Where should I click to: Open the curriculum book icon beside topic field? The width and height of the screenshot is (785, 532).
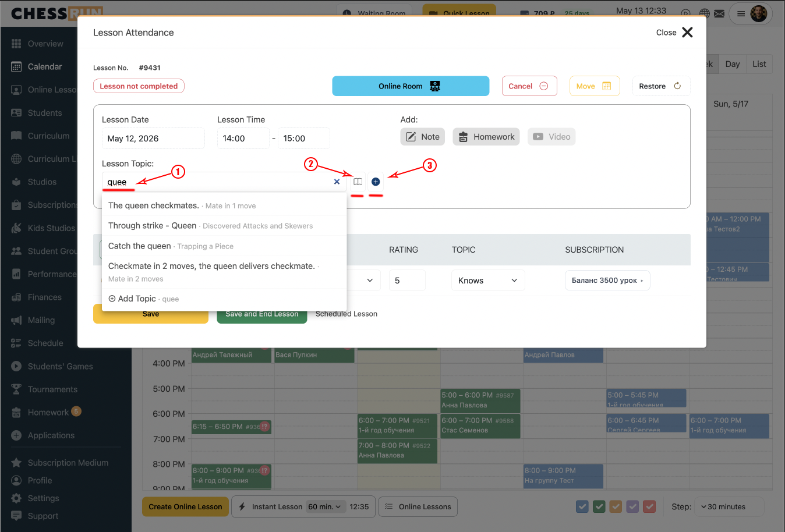point(358,182)
